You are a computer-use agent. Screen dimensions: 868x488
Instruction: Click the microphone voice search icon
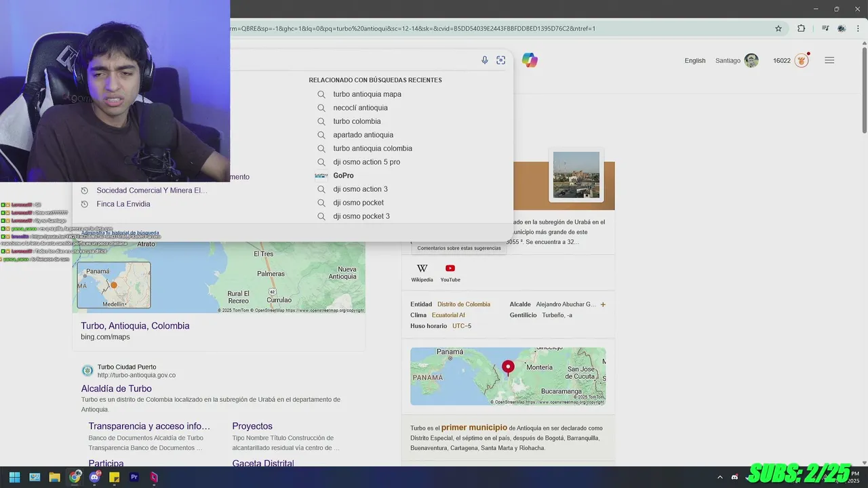pyautogui.click(x=485, y=60)
